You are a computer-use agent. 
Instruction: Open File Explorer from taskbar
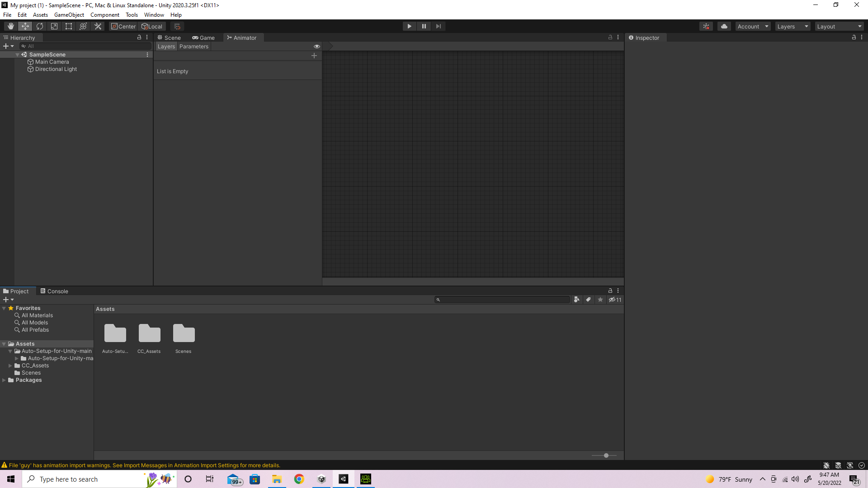[x=277, y=479]
